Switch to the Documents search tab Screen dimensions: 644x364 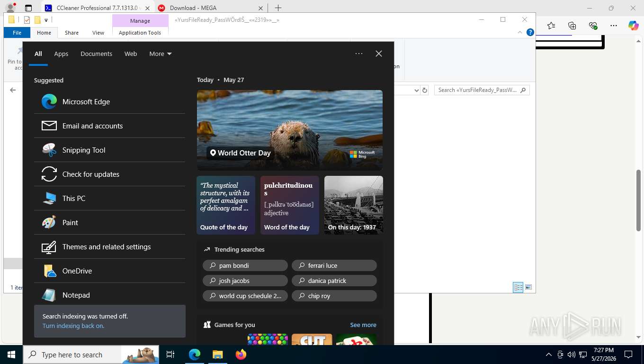(x=96, y=54)
